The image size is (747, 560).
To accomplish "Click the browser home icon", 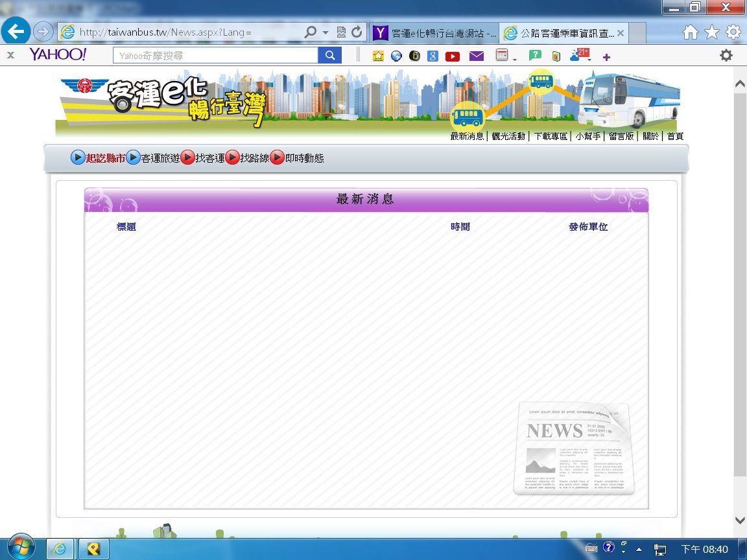I will coord(691,32).
